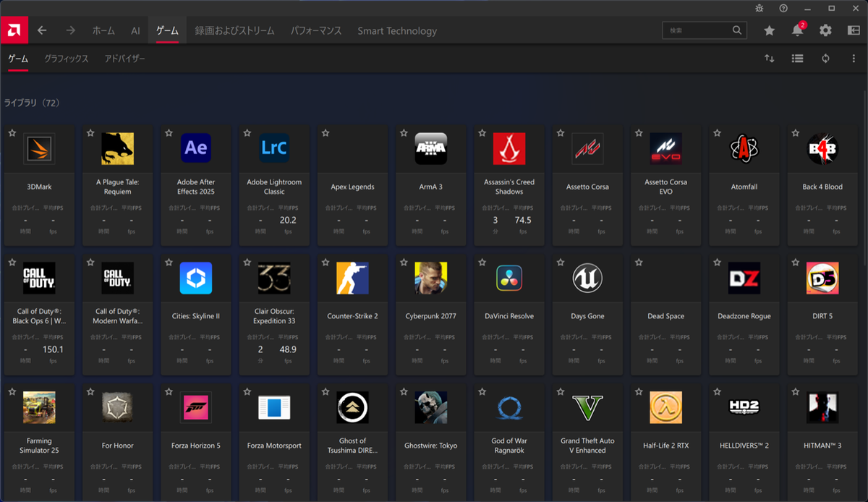Refresh the game library
Screen dimensions: 868x502
click(825, 59)
